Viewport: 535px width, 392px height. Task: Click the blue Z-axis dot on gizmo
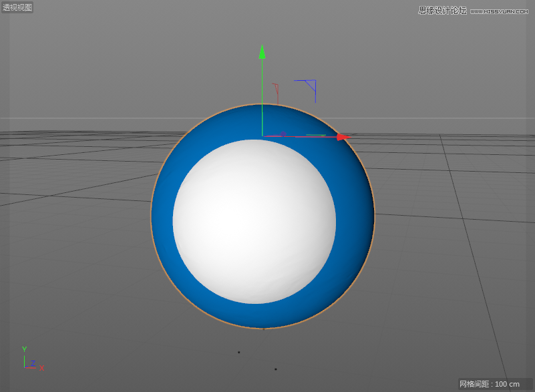click(283, 134)
